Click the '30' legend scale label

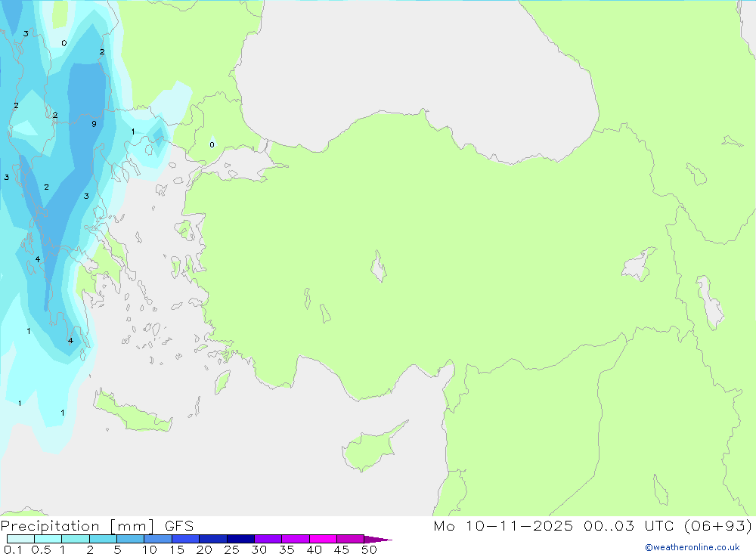259,549
